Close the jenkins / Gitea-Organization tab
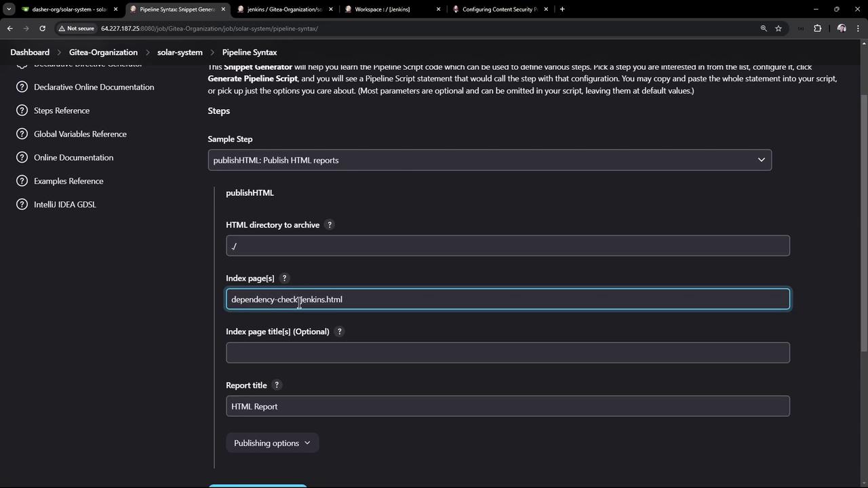This screenshot has height=488, width=868. pos(330,9)
